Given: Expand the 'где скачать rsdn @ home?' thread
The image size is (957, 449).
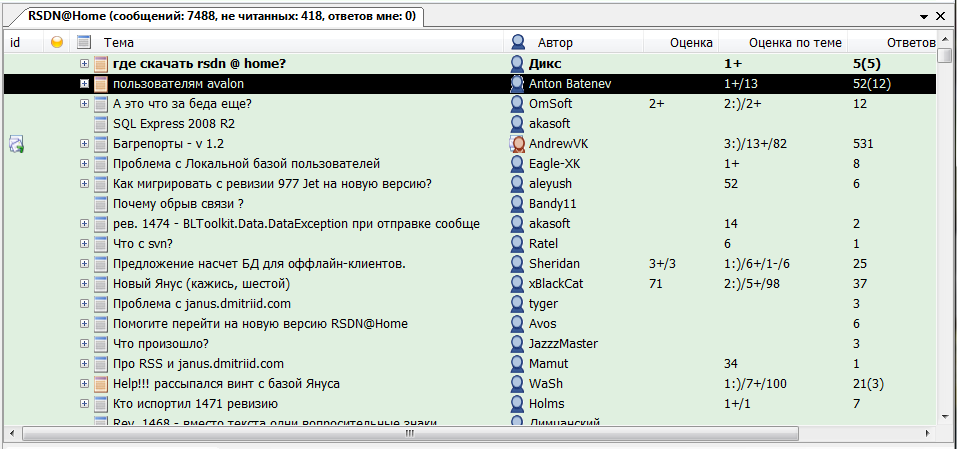Looking at the screenshot, I should coord(85,64).
